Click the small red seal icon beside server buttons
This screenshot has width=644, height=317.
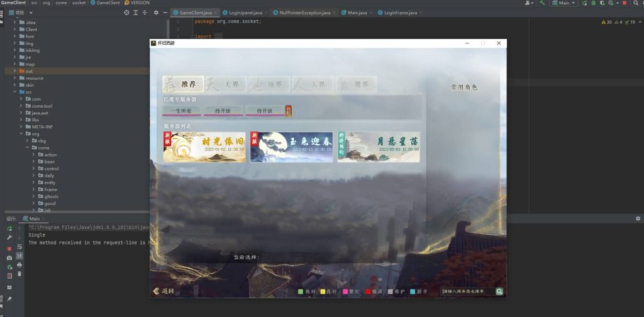289,111
